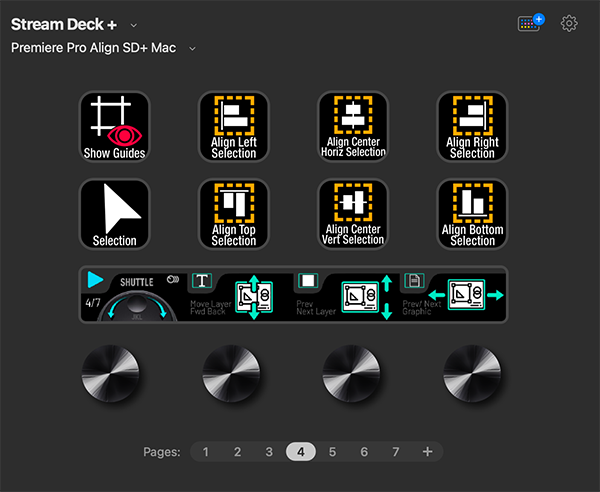Open preferences with the gear icon

569,24
